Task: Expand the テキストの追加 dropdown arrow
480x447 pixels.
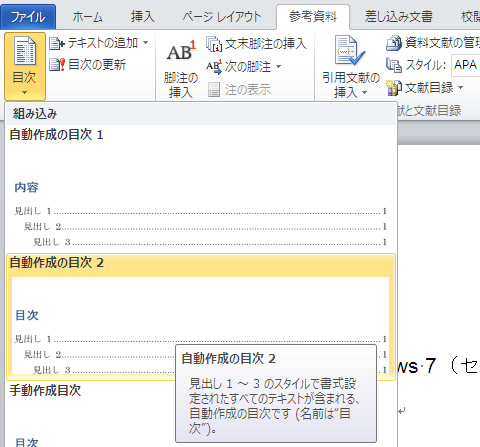Action: pos(146,43)
